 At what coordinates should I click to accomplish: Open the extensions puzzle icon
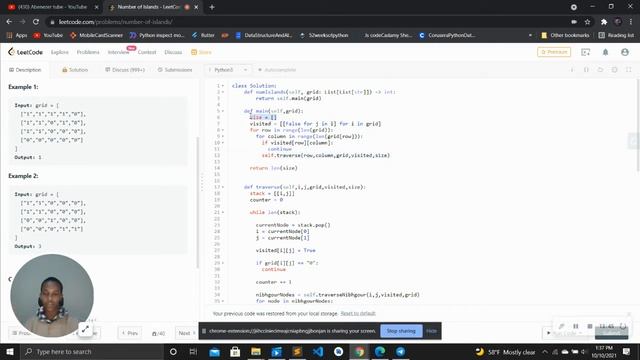(x=604, y=22)
